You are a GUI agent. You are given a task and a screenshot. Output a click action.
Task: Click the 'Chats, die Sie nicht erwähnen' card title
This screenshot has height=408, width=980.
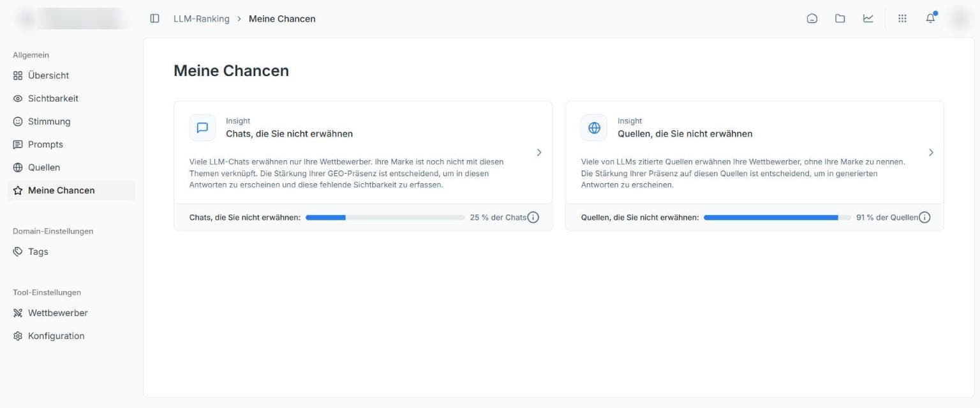pos(289,133)
